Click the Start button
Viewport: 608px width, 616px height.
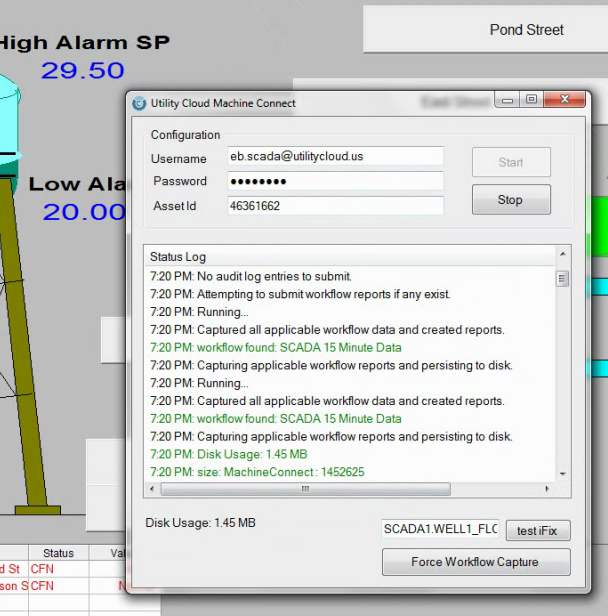point(511,163)
